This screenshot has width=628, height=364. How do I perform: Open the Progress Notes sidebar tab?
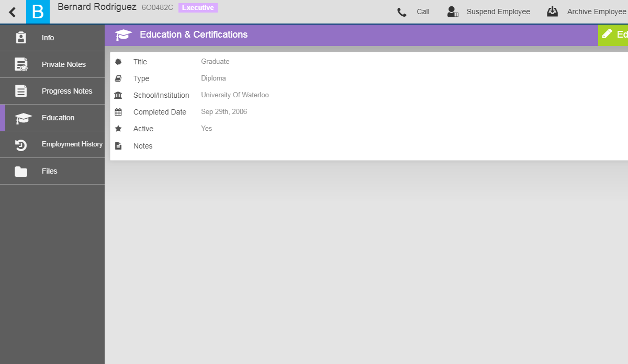pyautogui.click(x=52, y=91)
